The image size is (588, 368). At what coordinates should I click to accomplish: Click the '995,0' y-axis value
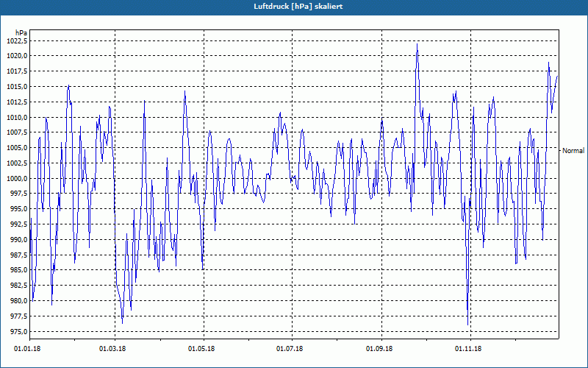[18, 209]
